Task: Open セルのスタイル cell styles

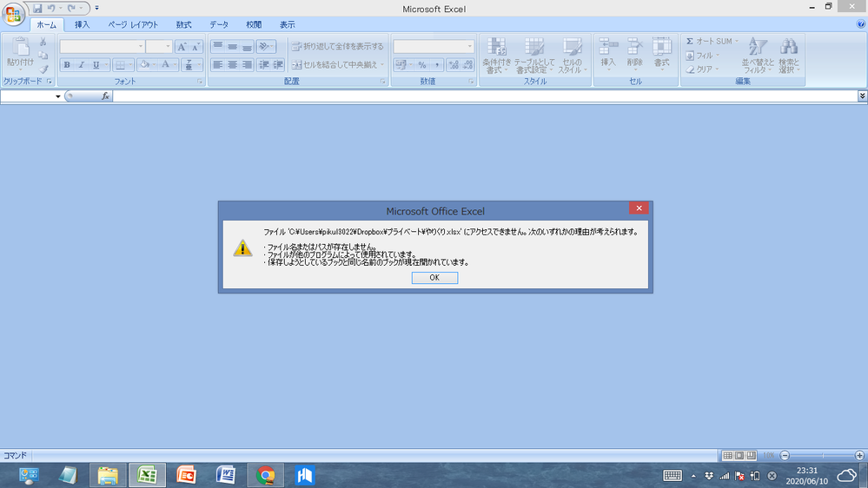Action: [x=572, y=56]
